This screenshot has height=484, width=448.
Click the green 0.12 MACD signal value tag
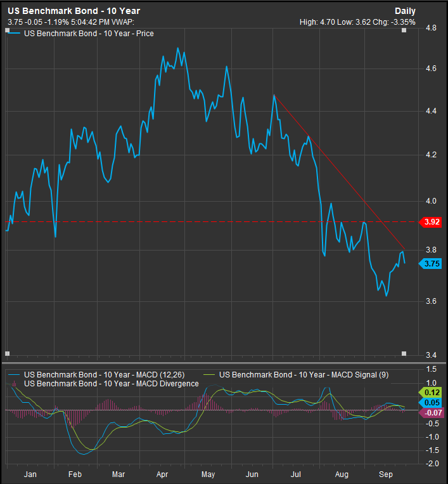(x=431, y=393)
